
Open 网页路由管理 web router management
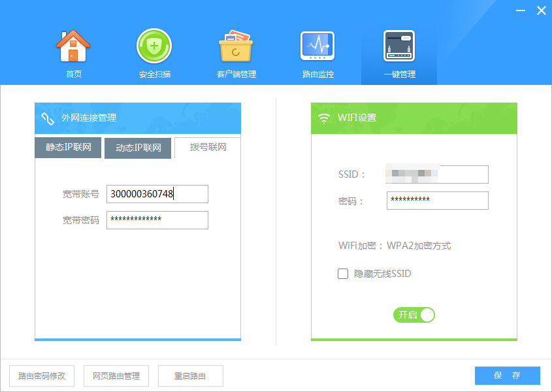[x=116, y=376]
